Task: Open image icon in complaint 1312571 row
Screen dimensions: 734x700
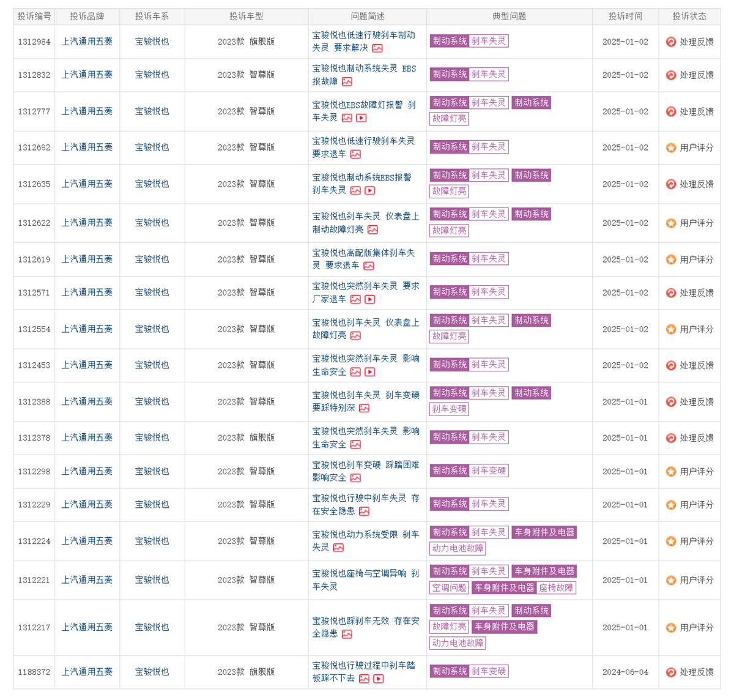Action: click(355, 300)
